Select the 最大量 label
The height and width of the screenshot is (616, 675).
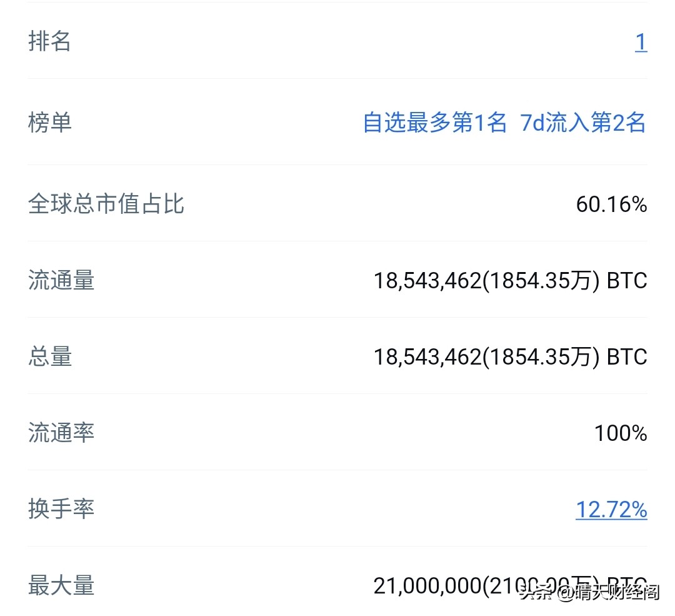click(x=61, y=585)
